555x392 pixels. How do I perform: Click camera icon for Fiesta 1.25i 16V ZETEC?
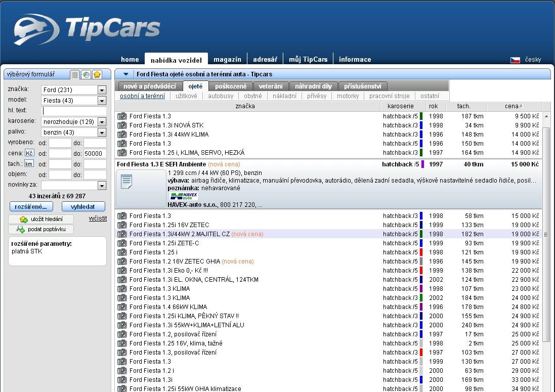click(122, 225)
